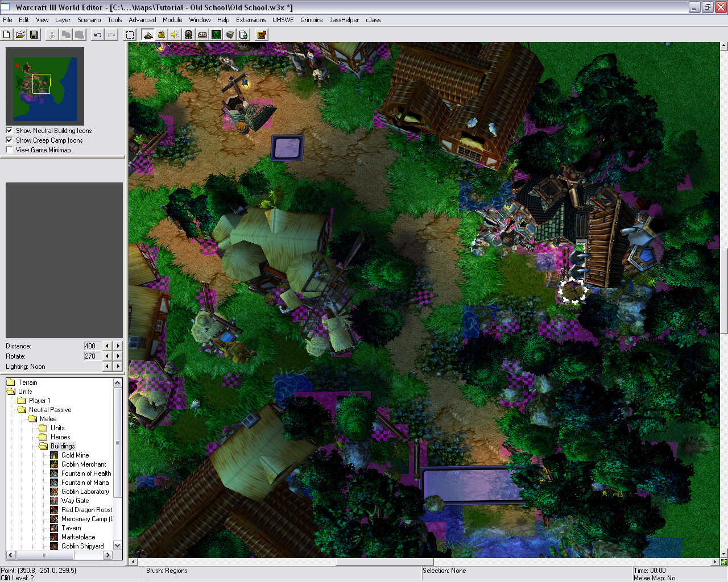728x582 pixels.
Task: Collapse the Units folder in the tree
Action: (x=11, y=392)
